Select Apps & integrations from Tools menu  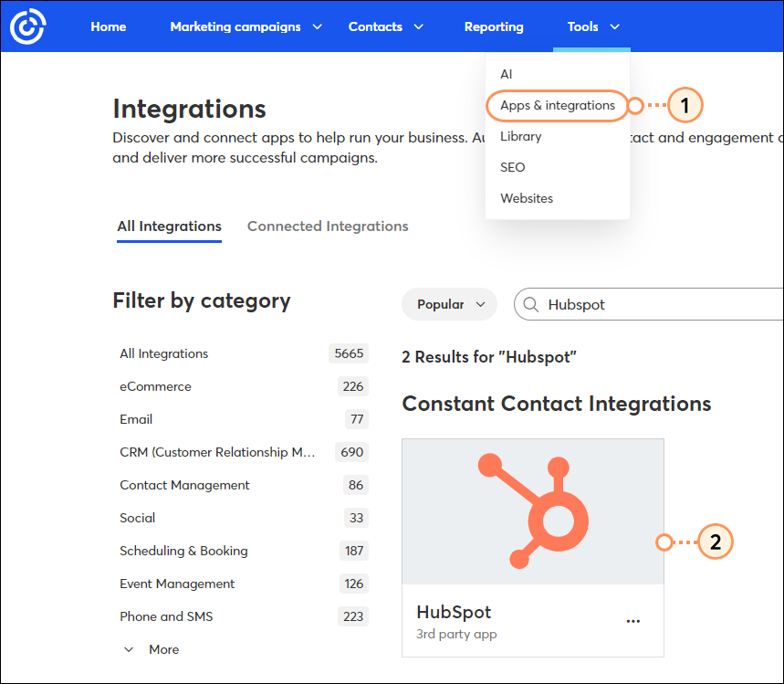click(x=557, y=106)
